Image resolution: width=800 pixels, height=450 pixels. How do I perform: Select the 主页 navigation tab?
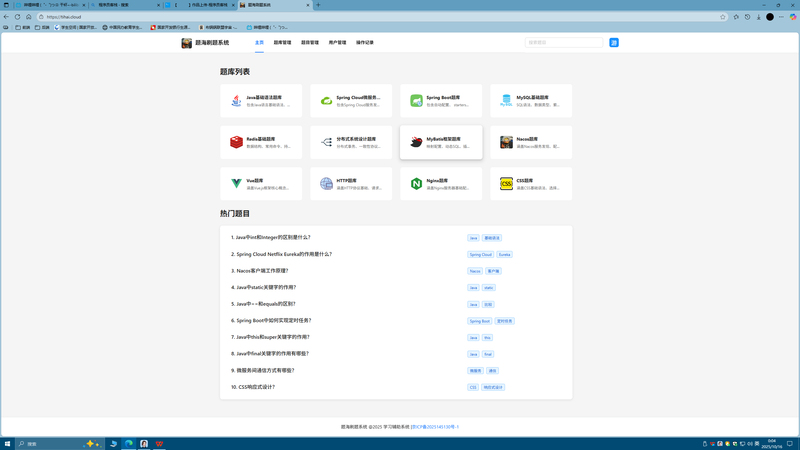259,42
